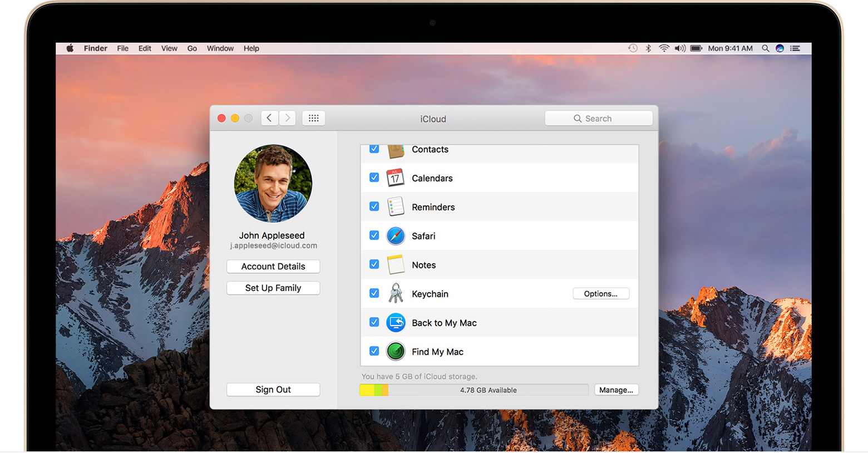Click the Back to My Mac icon
Image resolution: width=868 pixels, height=453 pixels.
tap(396, 323)
